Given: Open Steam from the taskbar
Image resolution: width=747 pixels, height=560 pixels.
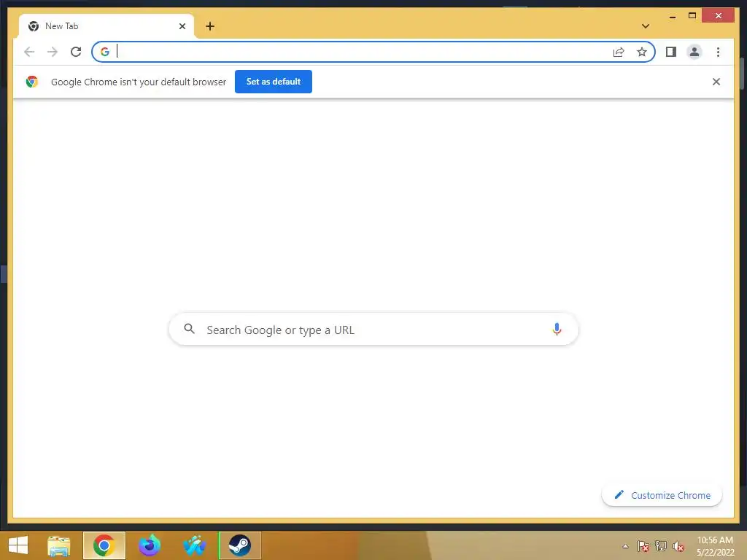Looking at the screenshot, I should pos(239,545).
